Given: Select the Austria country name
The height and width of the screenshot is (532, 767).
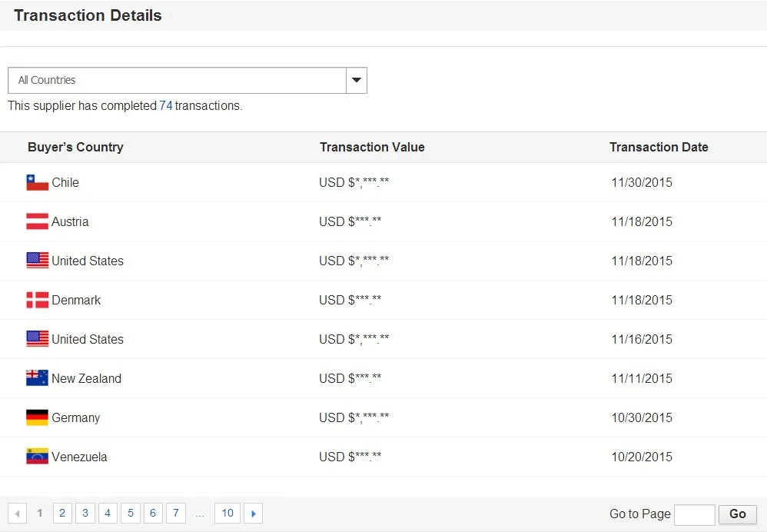Looking at the screenshot, I should [70, 221].
